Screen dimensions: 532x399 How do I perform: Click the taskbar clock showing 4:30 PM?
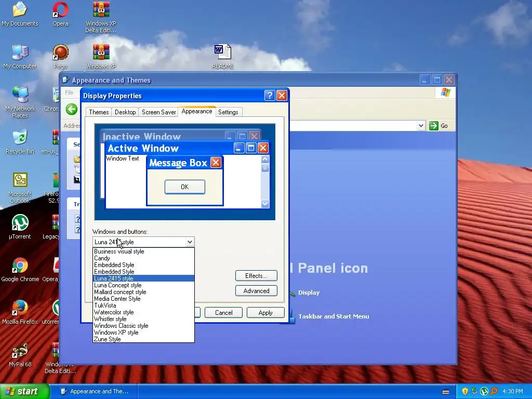(512, 392)
